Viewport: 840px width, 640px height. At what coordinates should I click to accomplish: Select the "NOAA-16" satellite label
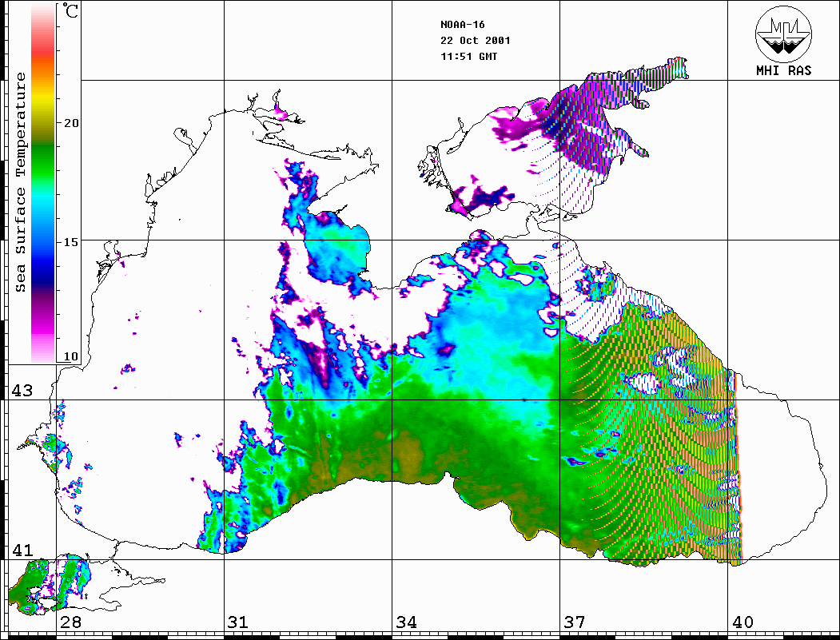point(463,25)
